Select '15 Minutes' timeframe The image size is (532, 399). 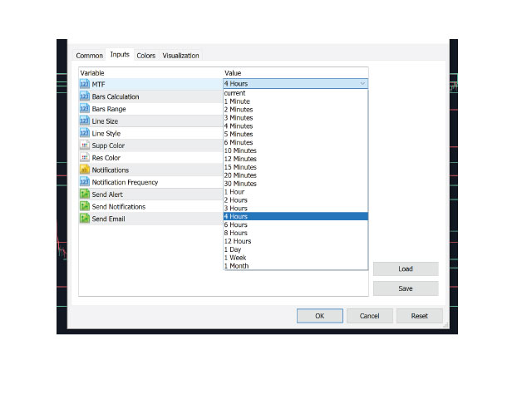[296, 167]
